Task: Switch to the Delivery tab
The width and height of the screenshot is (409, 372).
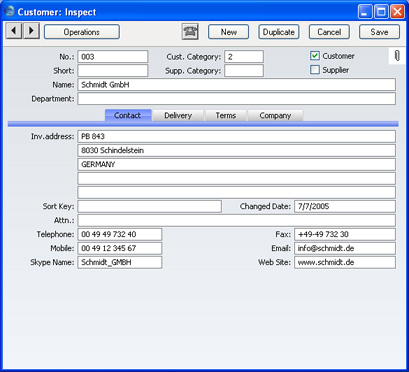Action: pyautogui.click(x=178, y=115)
